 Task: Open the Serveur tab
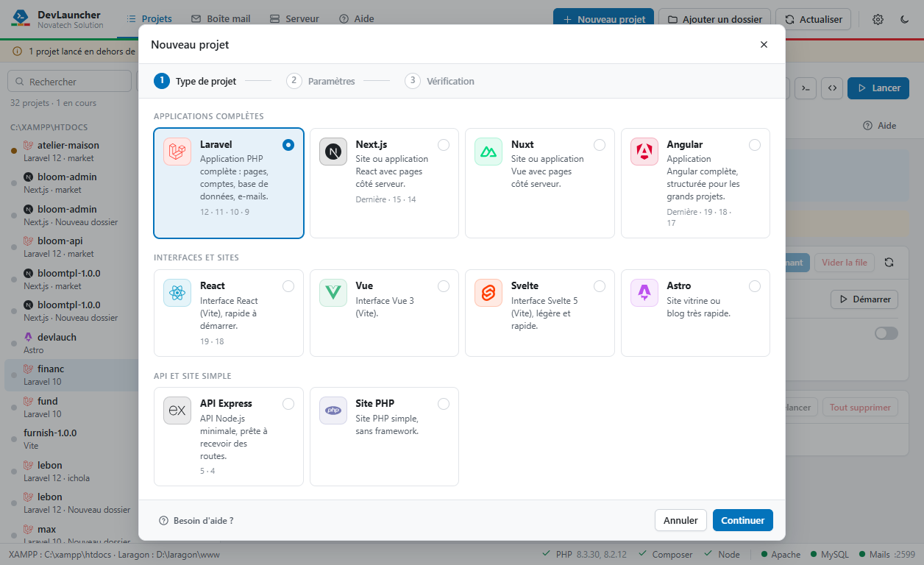pos(294,19)
